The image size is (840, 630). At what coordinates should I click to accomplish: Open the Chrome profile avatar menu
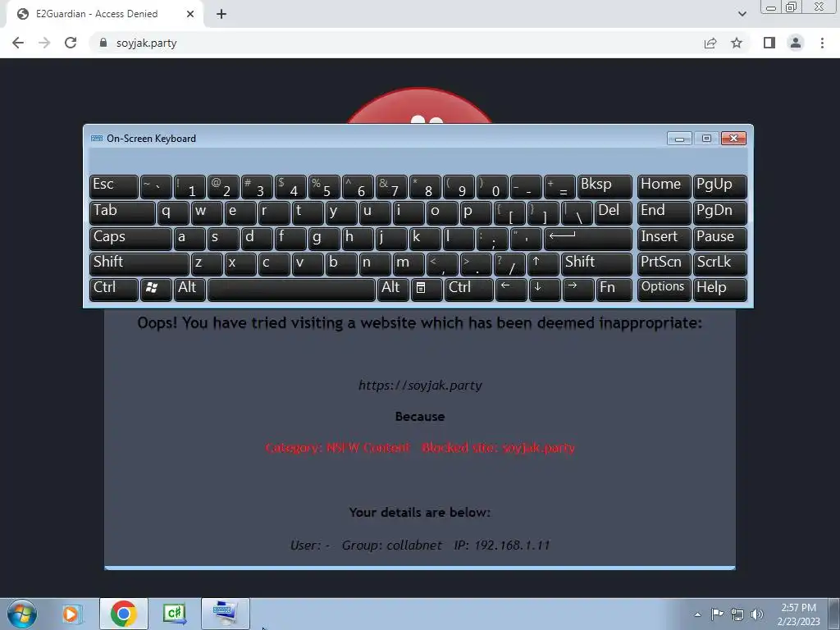796,43
